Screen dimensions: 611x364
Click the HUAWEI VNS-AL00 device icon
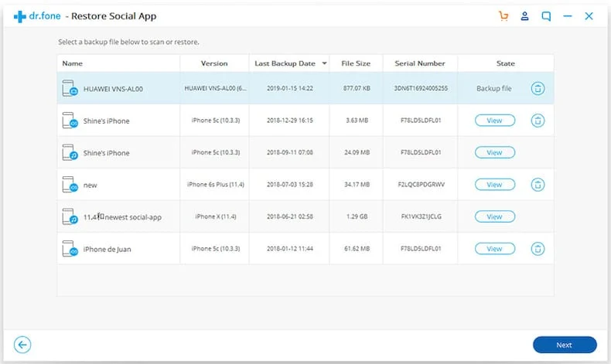coord(70,88)
